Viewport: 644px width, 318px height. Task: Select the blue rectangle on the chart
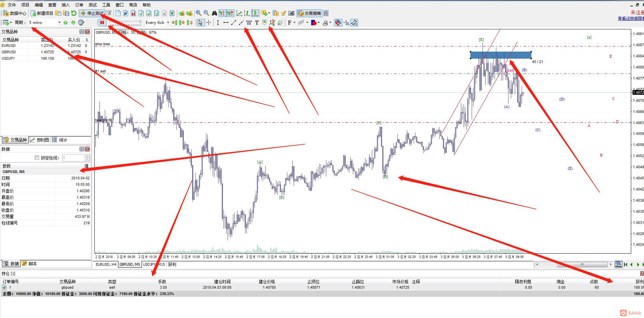(501, 55)
